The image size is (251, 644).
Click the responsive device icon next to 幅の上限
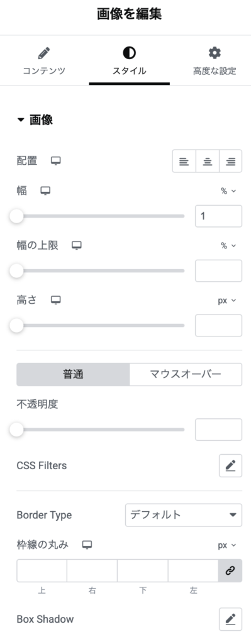click(77, 246)
